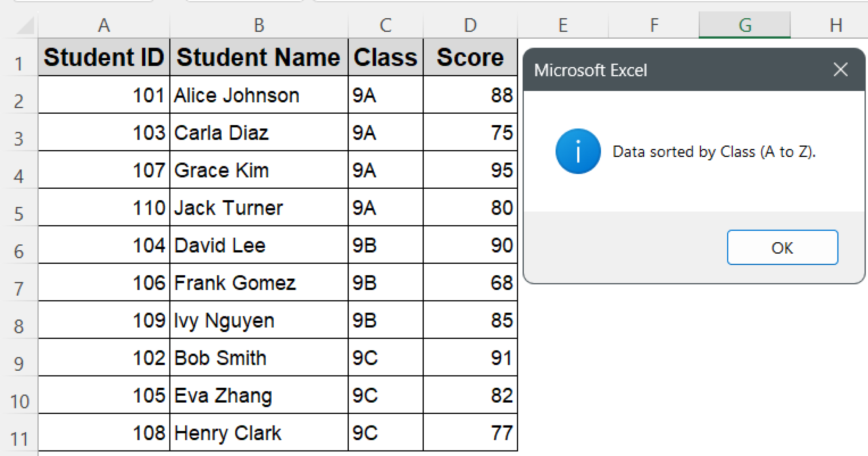Select column B header
868x456 pixels.
pyautogui.click(x=259, y=25)
